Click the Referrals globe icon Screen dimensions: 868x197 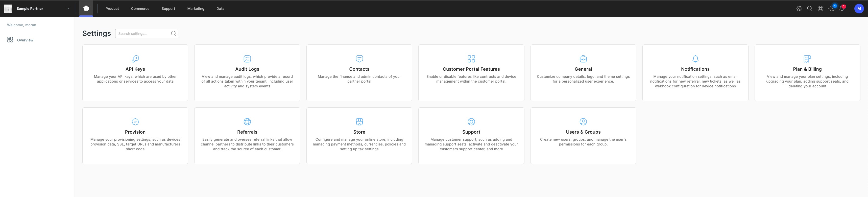tap(247, 121)
